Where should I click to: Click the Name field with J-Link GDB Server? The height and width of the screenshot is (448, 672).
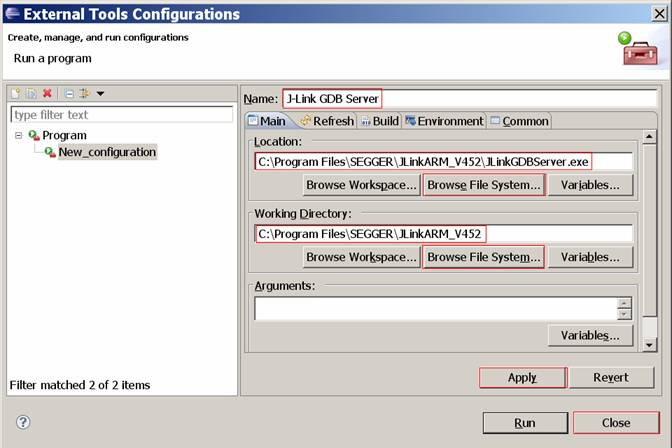tap(469, 99)
